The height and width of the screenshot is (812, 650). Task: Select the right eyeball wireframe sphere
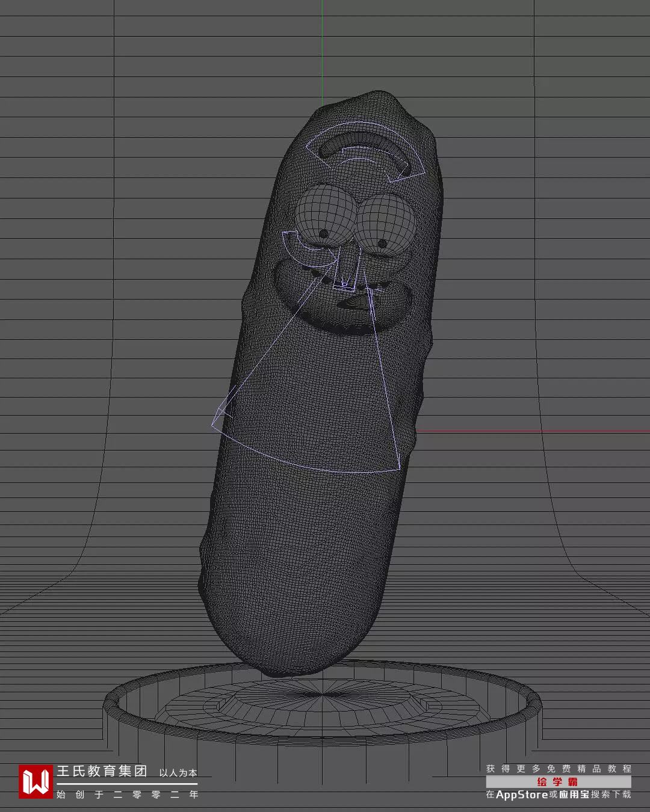click(386, 224)
